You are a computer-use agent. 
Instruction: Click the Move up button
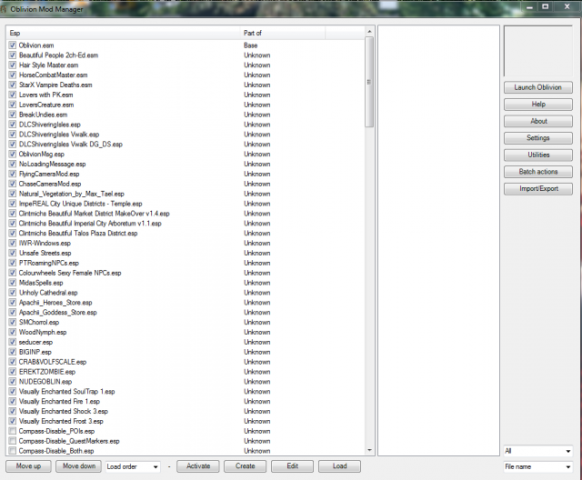(28, 466)
